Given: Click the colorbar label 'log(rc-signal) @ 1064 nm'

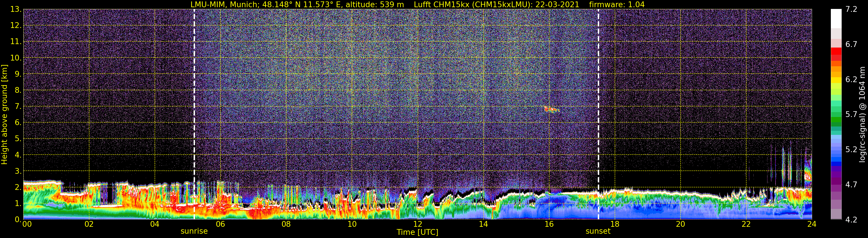Looking at the screenshot, I should pos(863,114).
